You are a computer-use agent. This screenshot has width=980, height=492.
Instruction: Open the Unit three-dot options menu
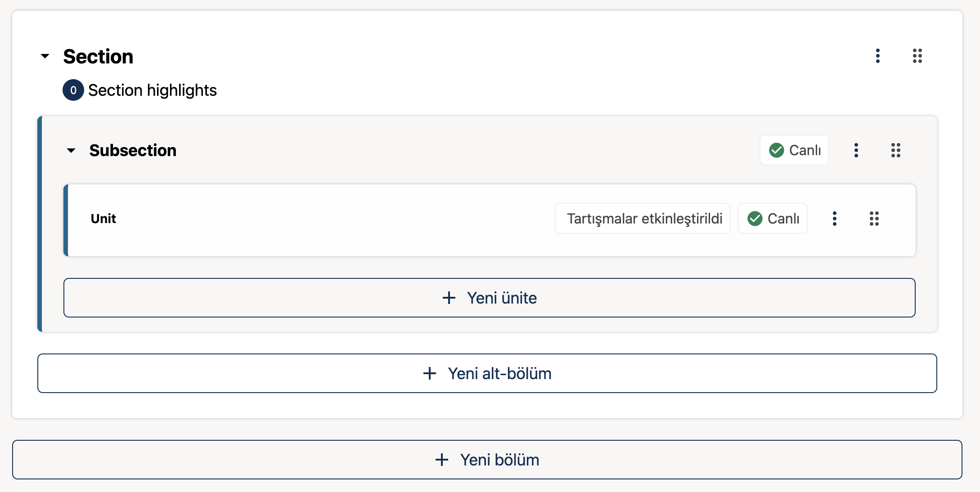click(x=834, y=219)
